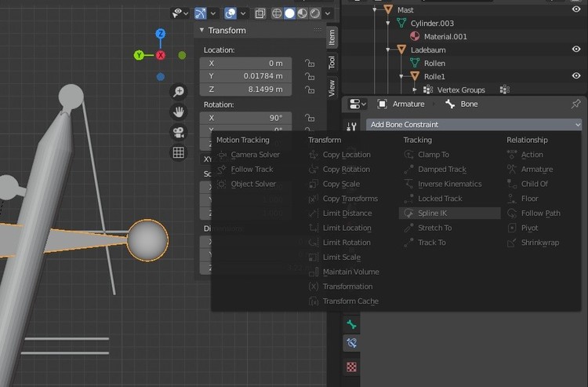Open the Tool properties tab icon
The height and width of the screenshot is (387, 588).
click(351, 126)
